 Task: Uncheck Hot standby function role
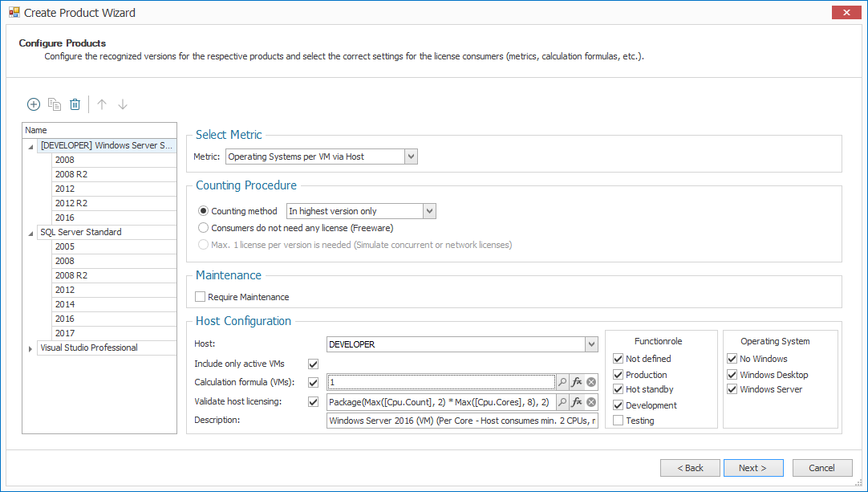(619, 389)
